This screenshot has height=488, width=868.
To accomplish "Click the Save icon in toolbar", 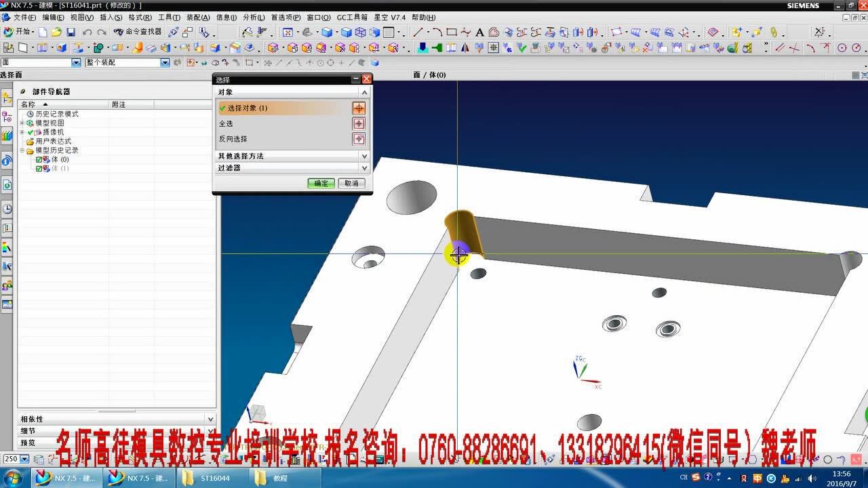I will tap(70, 32).
